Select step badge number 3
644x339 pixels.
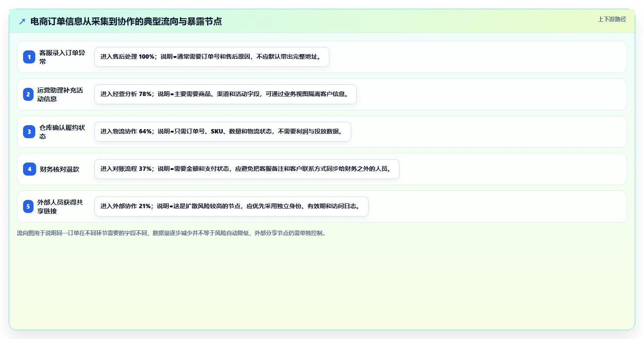click(x=29, y=132)
